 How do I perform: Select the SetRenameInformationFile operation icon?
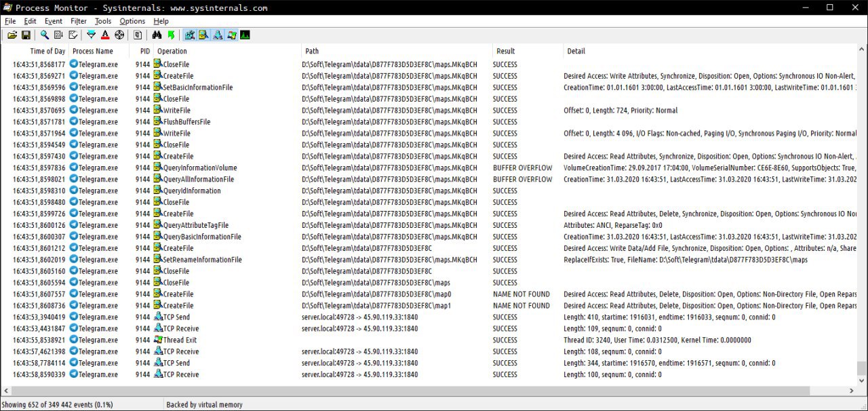click(158, 259)
